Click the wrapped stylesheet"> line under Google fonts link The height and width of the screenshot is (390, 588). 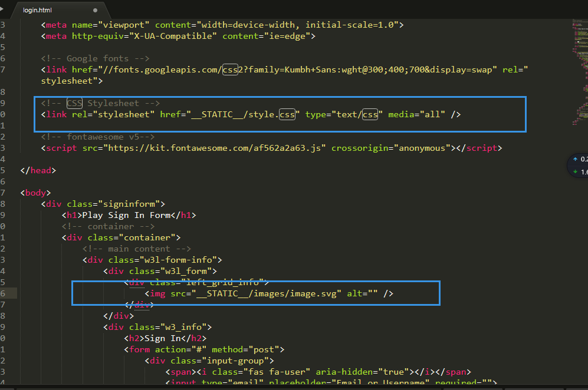tap(71, 81)
